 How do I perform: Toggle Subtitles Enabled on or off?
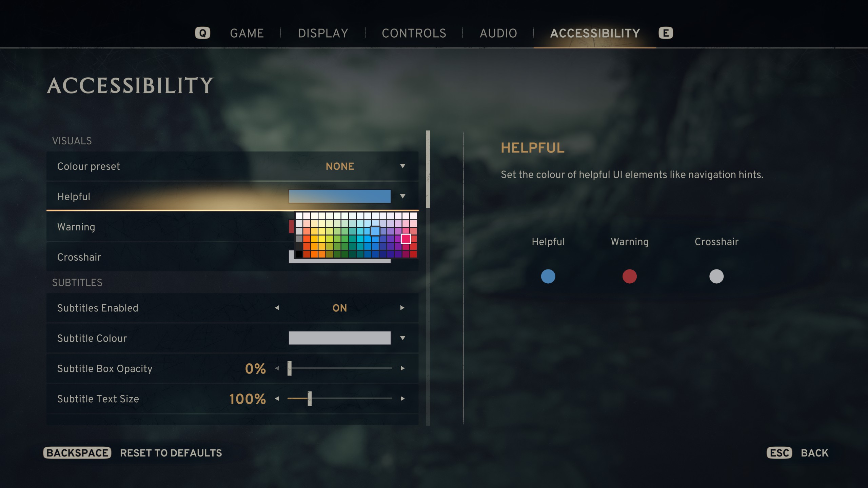point(340,308)
